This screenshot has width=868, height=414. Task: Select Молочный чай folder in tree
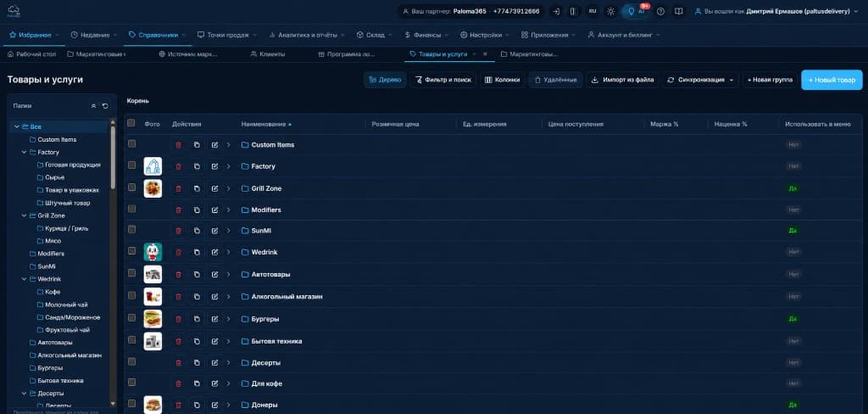[x=62, y=305]
